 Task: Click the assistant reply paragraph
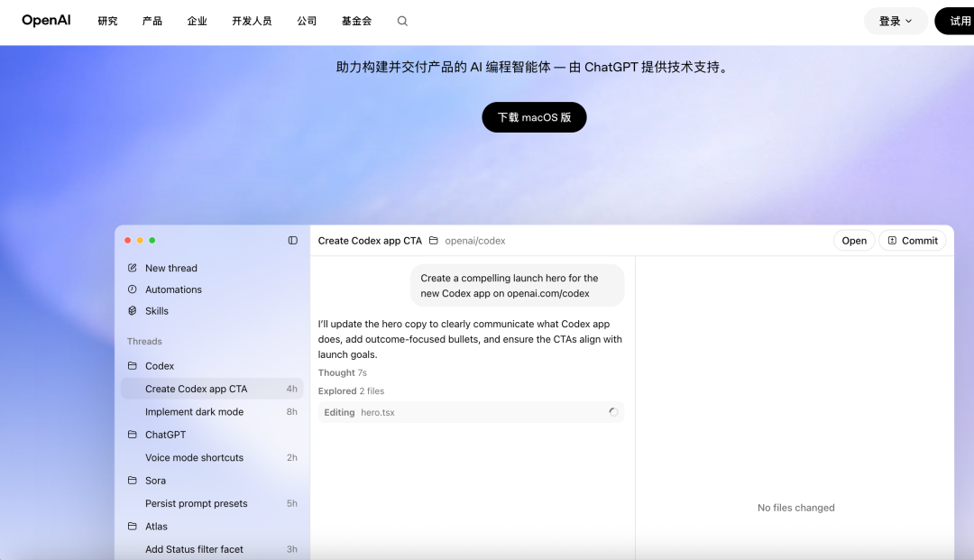(470, 339)
